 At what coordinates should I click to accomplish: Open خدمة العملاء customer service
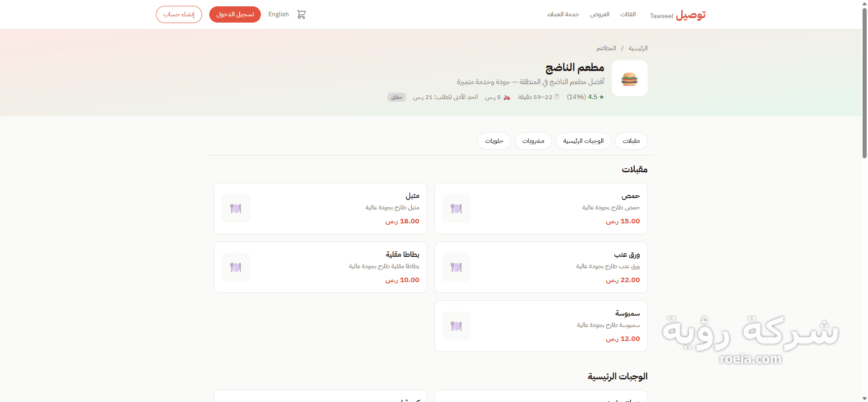pos(563,14)
